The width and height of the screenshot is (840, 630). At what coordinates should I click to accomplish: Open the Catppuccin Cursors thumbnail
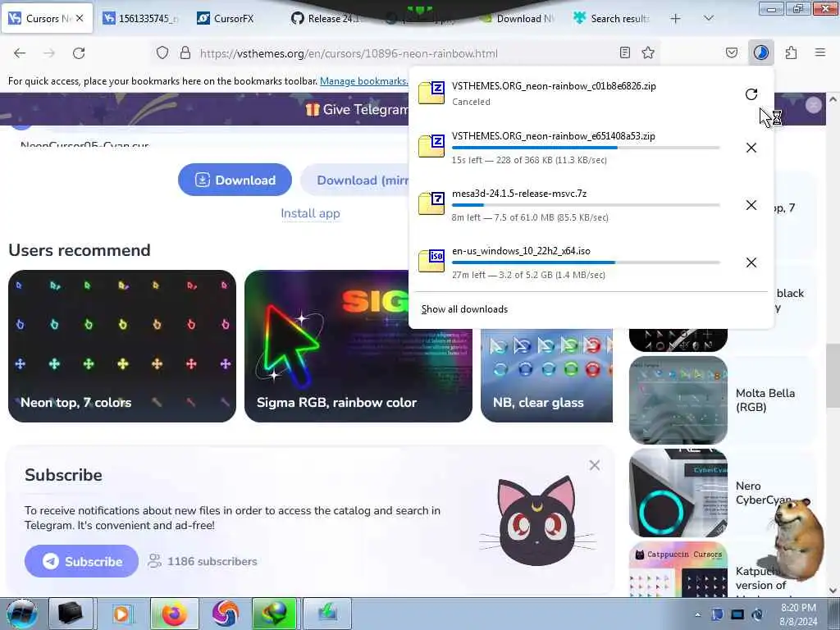[x=678, y=570]
